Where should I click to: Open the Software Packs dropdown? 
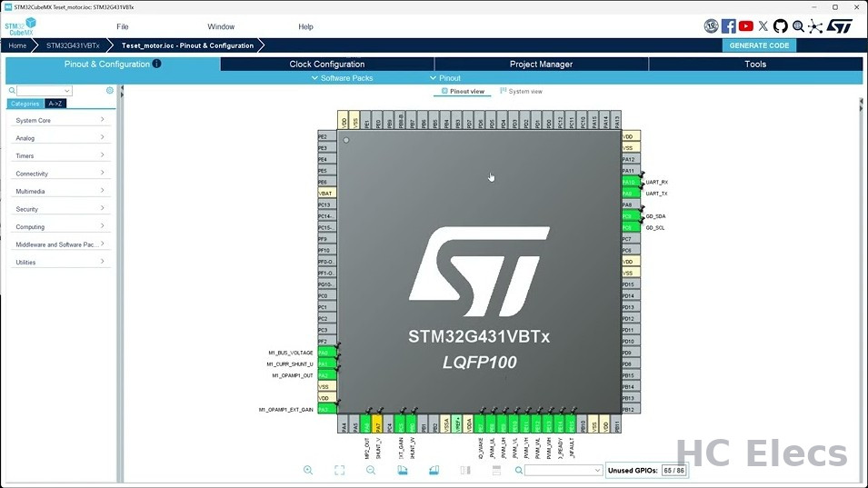click(x=342, y=78)
